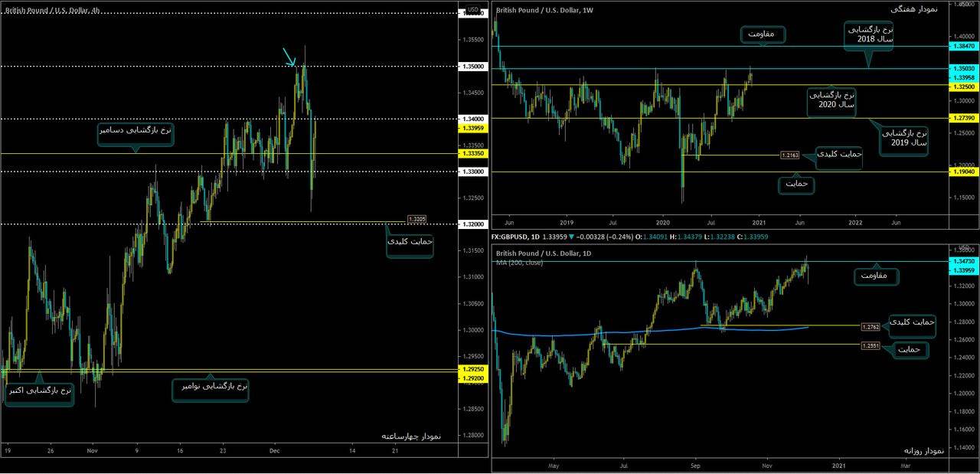Viewport: 980px width, 474px height.
Task: Select the نرخ بازگشایی سال 2018 callout
Action: coord(869,36)
